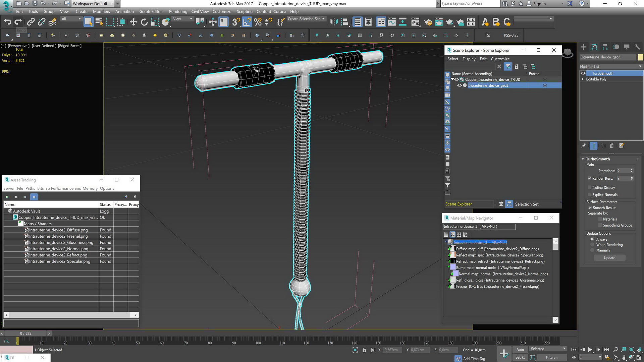Click the Bind to Space Warp icon
The image size is (644, 362).
tap(53, 22)
